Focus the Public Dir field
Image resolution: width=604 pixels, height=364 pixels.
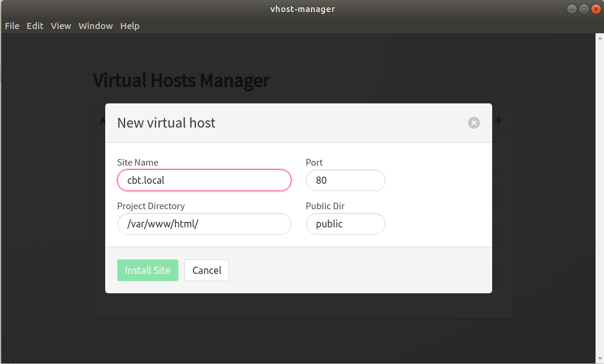pyautogui.click(x=345, y=224)
